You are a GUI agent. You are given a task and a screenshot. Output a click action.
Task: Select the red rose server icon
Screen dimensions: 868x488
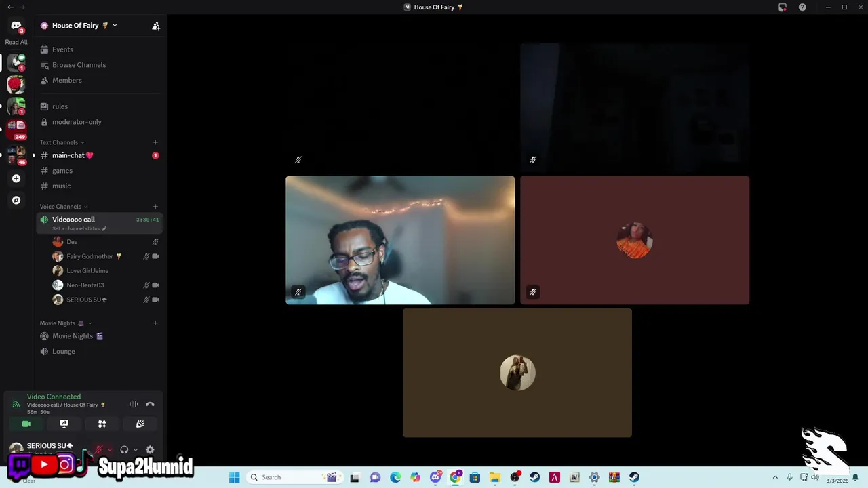(16, 84)
